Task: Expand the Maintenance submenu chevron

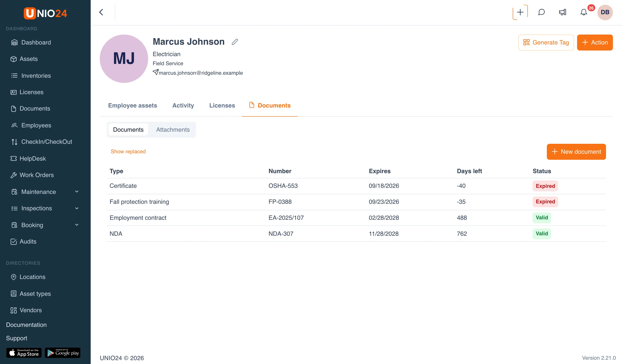Action: (x=77, y=191)
